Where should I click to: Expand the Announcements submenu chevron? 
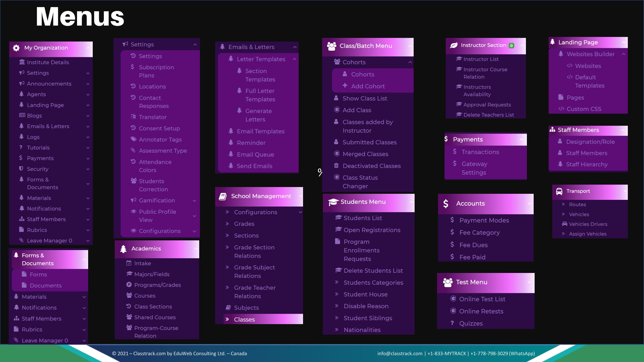click(x=88, y=84)
